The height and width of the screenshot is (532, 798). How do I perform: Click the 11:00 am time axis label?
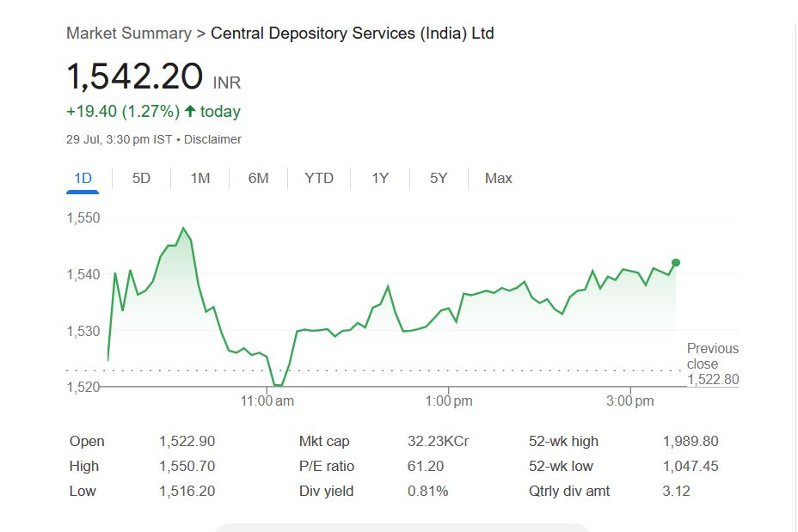267,401
